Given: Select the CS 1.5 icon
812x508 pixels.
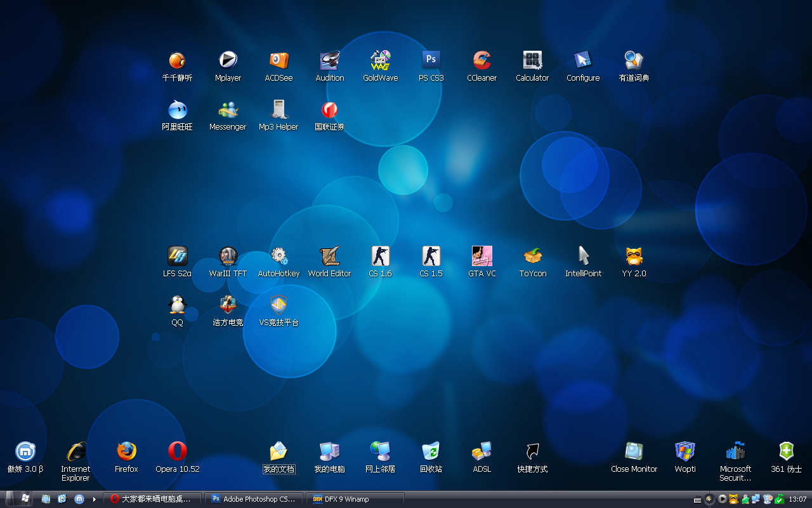Looking at the screenshot, I should click(x=431, y=262).
